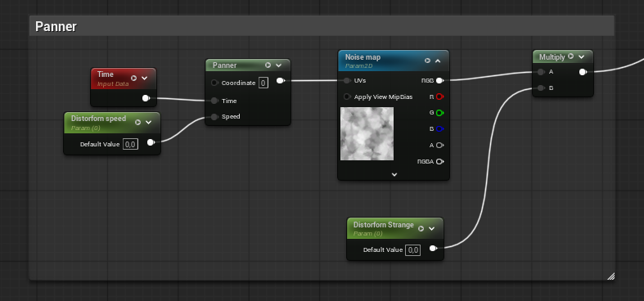Click the Multiply node output pin
This screenshot has height=301, width=644.
click(583, 72)
